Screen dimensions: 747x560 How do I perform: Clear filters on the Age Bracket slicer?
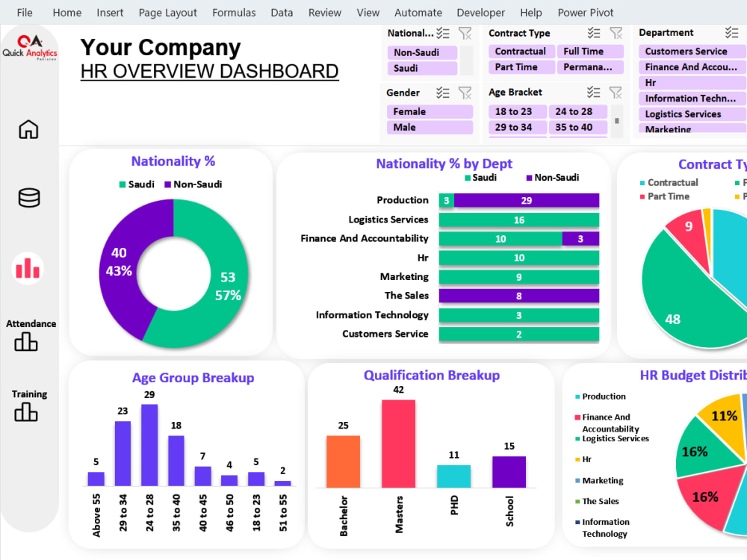coord(616,93)
